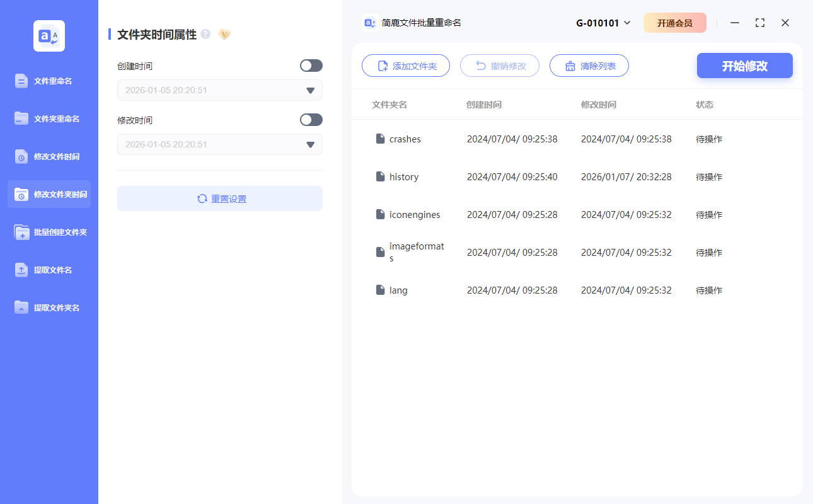Click the app logo at sidebar top
The width and height of the screenshot is (813, 504).
click(x=49, y=36)
